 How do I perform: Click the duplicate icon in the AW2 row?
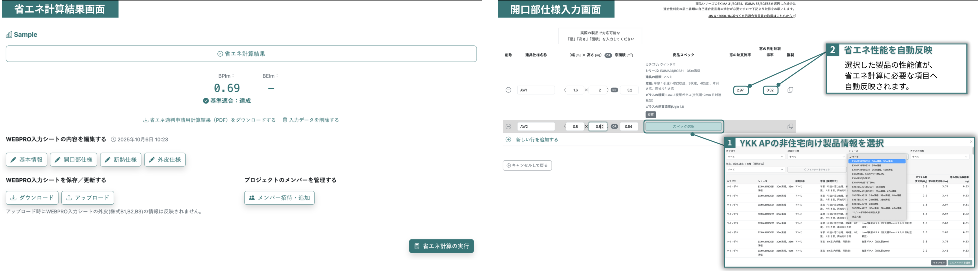point(790,126)
